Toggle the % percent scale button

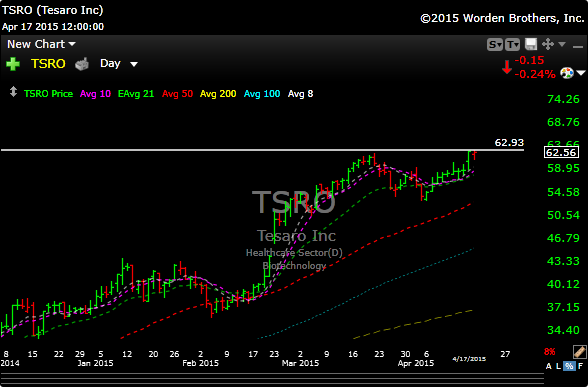pos(569,366)
